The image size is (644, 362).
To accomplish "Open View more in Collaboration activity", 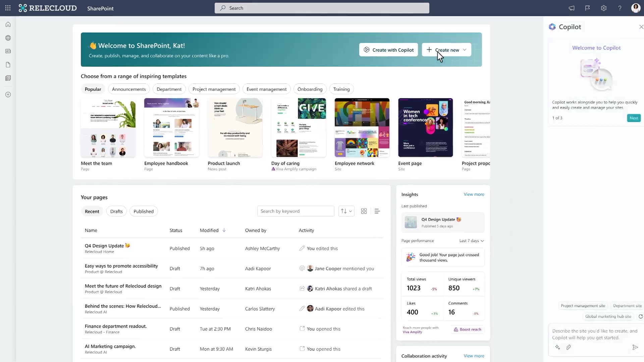I will [x=474, y=356].
